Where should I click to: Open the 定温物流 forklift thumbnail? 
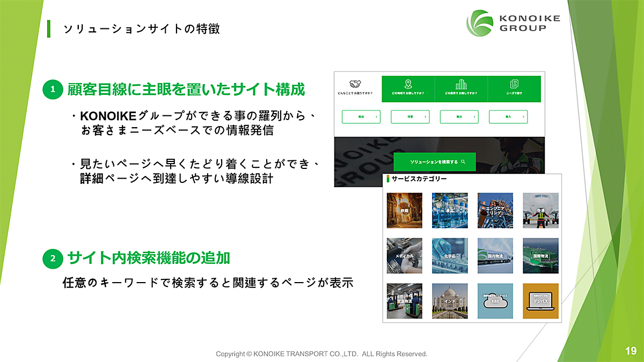tap(405, 301)
